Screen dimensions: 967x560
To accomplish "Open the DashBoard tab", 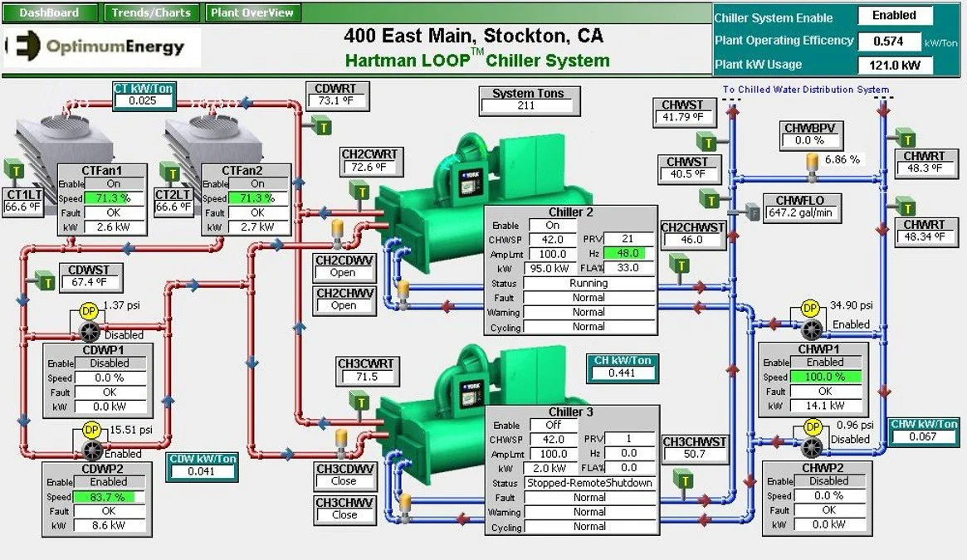I will pos(49,13).
